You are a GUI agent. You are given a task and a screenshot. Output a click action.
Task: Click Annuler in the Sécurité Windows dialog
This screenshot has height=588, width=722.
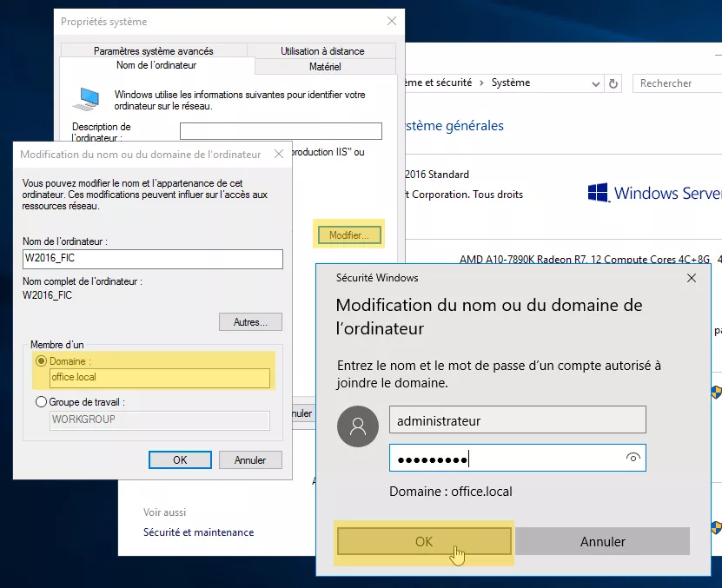(x=602, y=541)
